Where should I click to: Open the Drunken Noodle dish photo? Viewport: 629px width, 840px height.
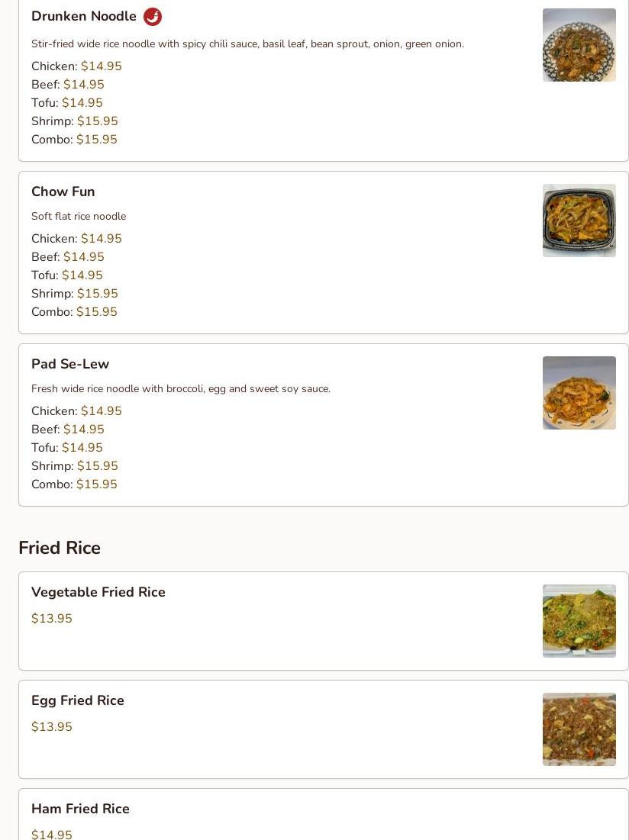(x=579, y=45)
